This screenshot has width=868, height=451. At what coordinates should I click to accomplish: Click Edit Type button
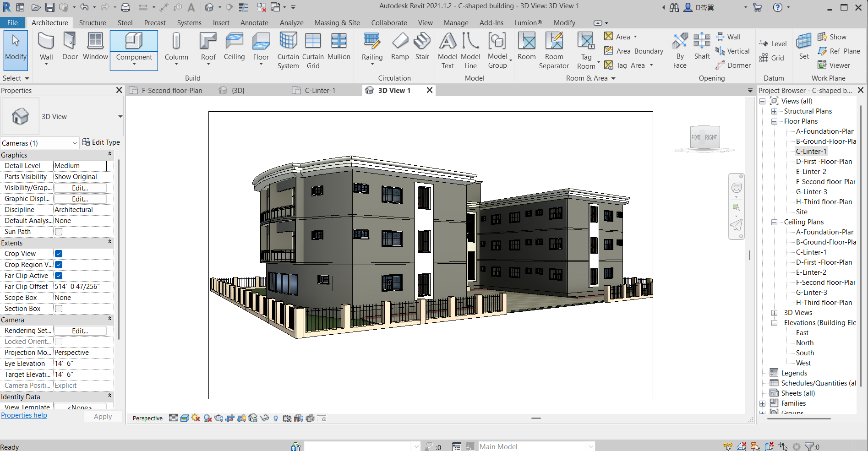pyautogui.click(x=101, y=142)
